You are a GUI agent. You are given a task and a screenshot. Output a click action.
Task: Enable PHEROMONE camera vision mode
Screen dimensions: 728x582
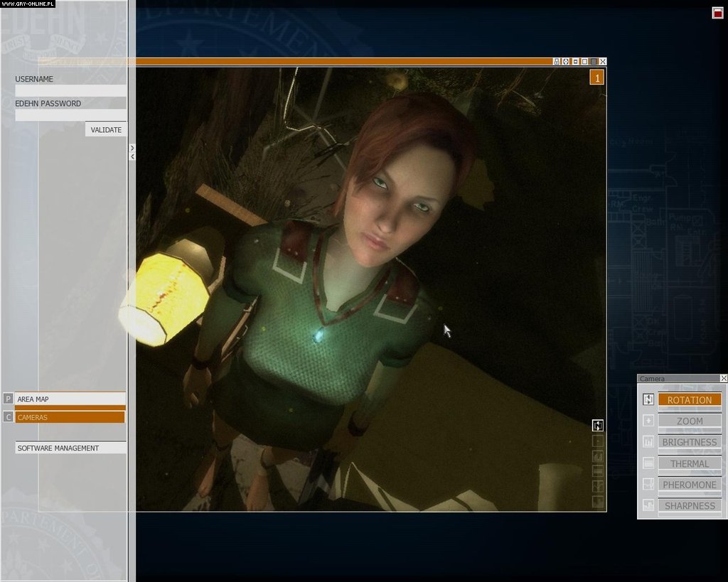coord(689,485)
